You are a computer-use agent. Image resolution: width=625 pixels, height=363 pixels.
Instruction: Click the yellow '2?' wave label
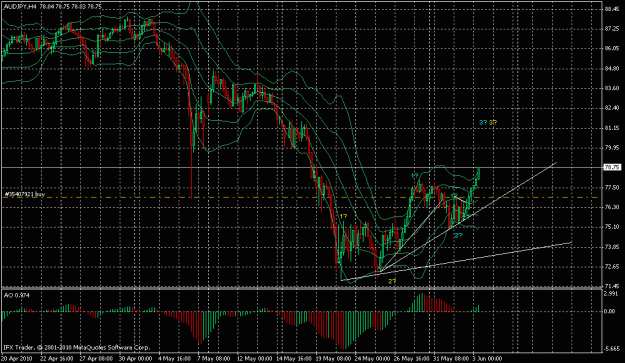[392, 281]
